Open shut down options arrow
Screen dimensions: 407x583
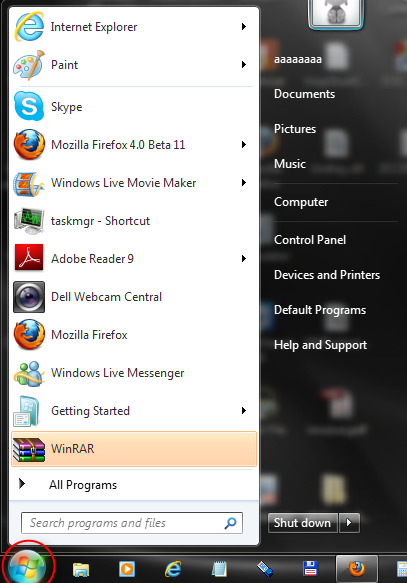pyautogui.click(x=349, y=523)
